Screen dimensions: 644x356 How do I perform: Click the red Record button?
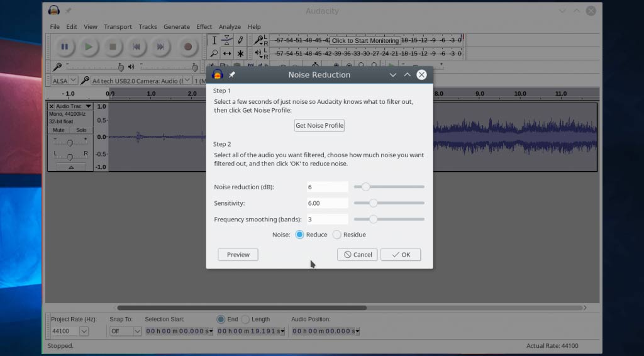(187, 47)
